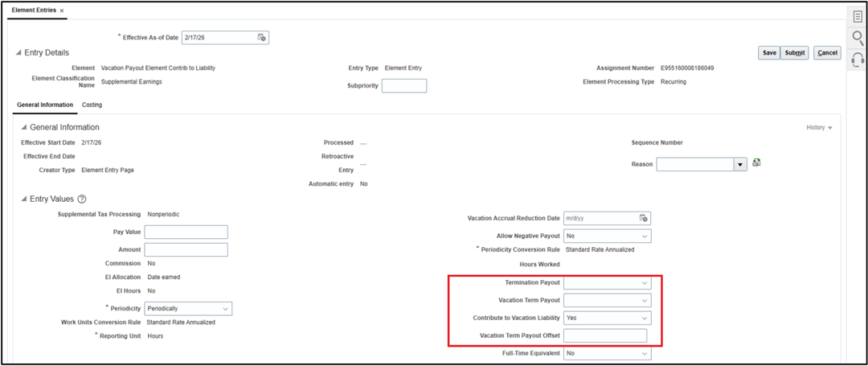Click the 'Date earned' EI Allocation value
The image size is (868, 366).
click(163, 278)
